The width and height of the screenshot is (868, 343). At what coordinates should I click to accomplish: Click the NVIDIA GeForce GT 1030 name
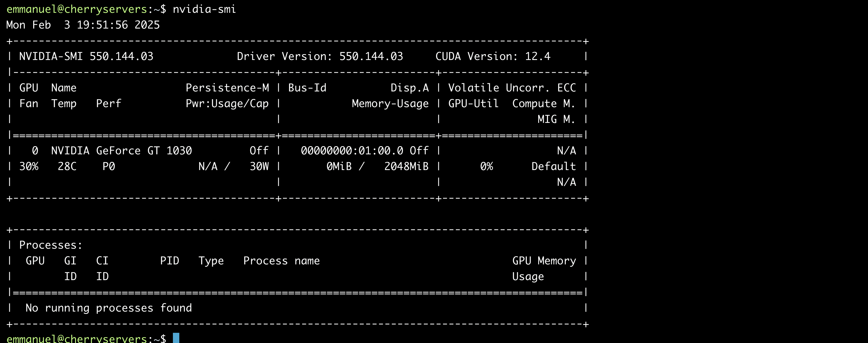[x=121, y=151]
